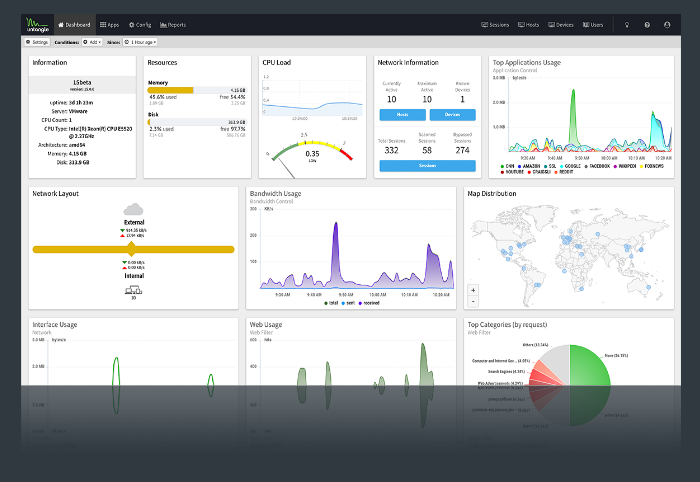Click the blue Hosts button
The image size is (700, 482).
[403, 115]
